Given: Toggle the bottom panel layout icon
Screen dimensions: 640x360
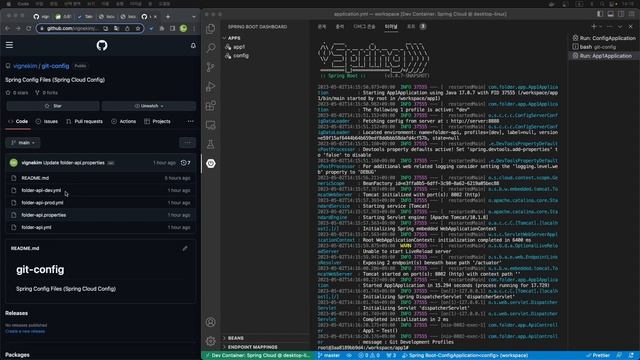Looking at the screenshot, I should click(x=611, y=14).
